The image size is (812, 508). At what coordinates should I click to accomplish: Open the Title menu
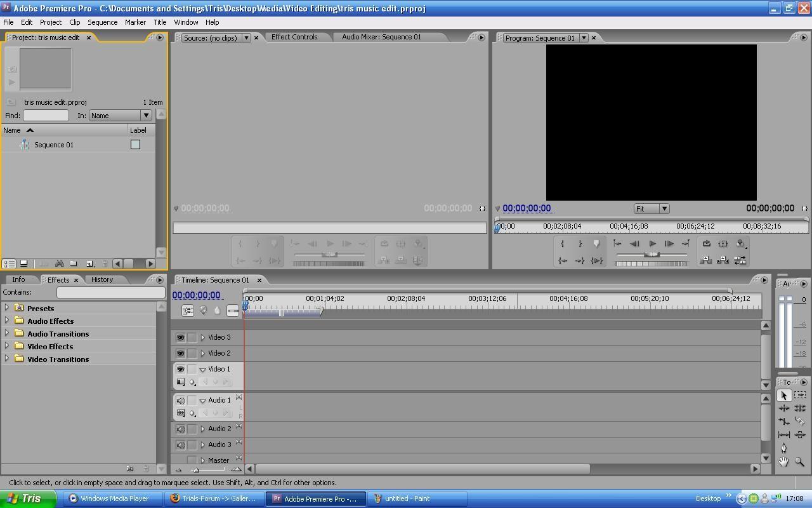(160, 22)
